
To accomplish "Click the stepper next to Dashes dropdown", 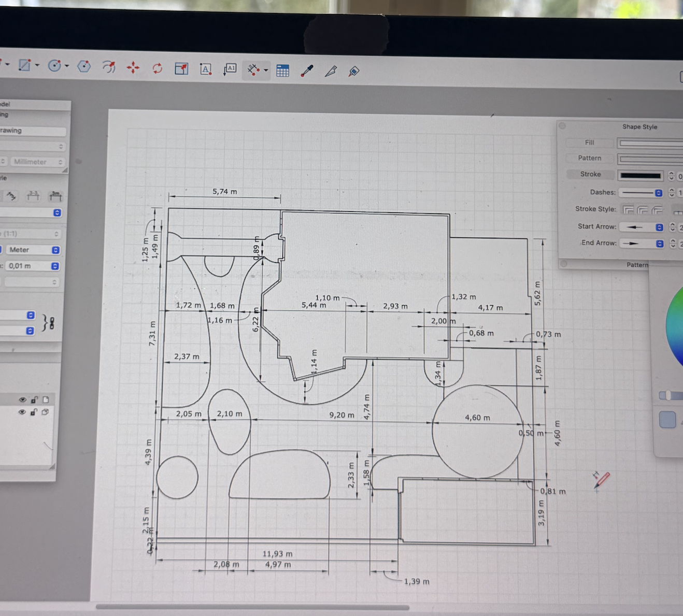I will [672, 192].
